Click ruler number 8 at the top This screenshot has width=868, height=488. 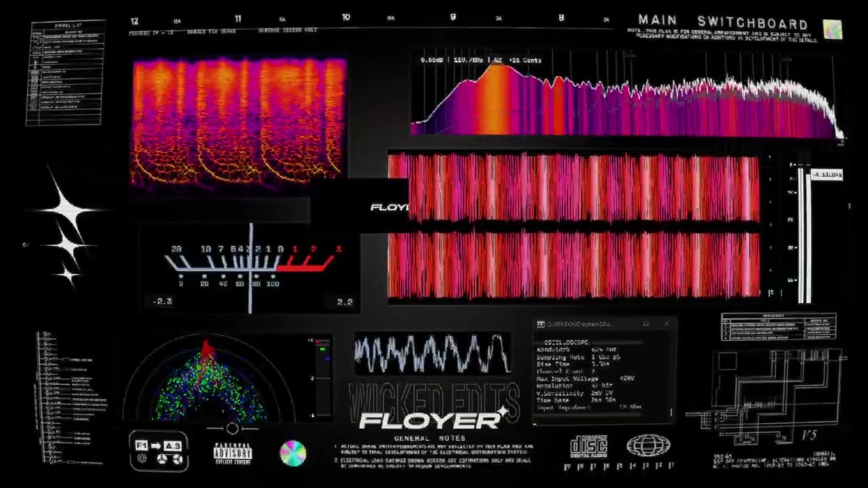click(x=561, y=18)
